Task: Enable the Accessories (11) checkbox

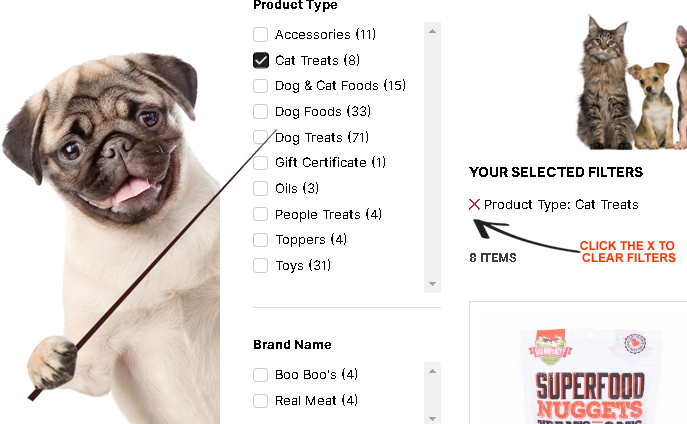Action: coord(261,34)
